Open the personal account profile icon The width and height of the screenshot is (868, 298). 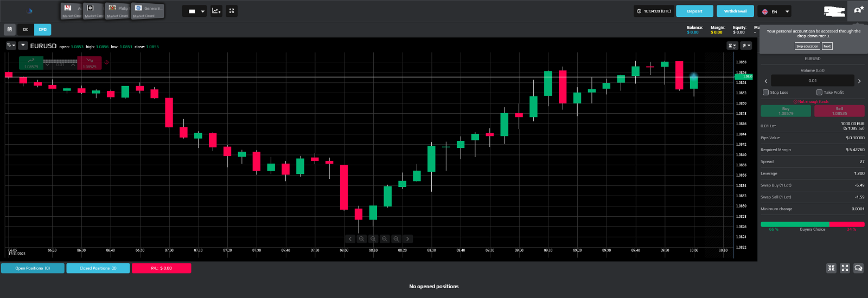[858, 10]
